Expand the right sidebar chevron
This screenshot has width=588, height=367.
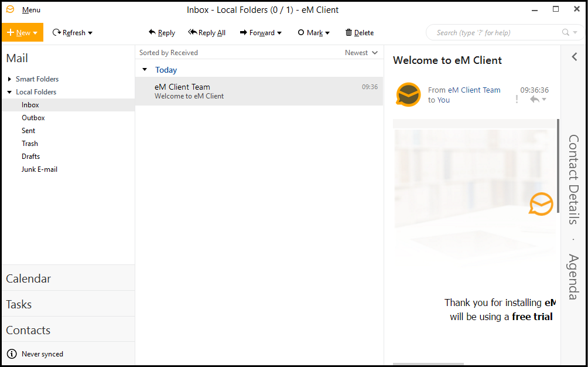pos(575,57)
